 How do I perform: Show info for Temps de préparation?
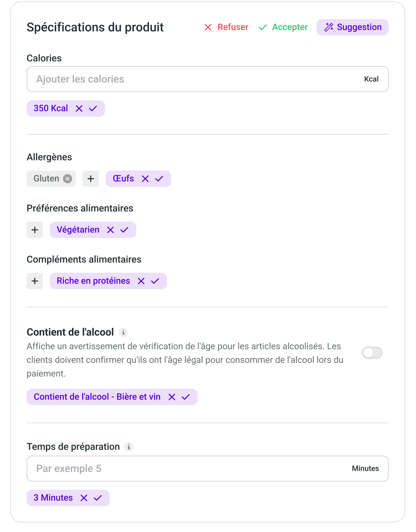pyautogui.click(x=129, y=447)
